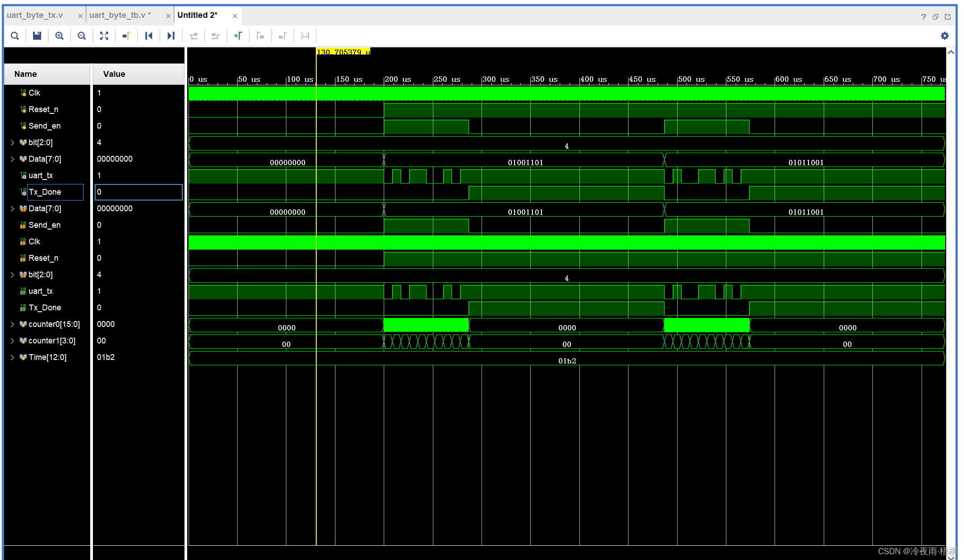The height and width of the screenshot is (560, 964).
Task: Close the Untitled 2 waveform tab
Action: tap(235, 16)
